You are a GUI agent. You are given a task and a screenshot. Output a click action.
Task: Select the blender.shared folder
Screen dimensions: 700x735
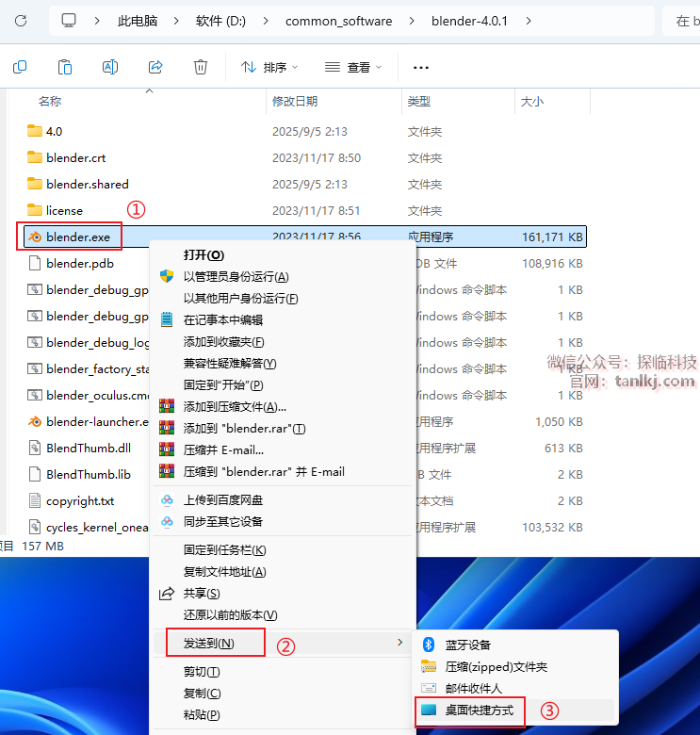point(78,184)
